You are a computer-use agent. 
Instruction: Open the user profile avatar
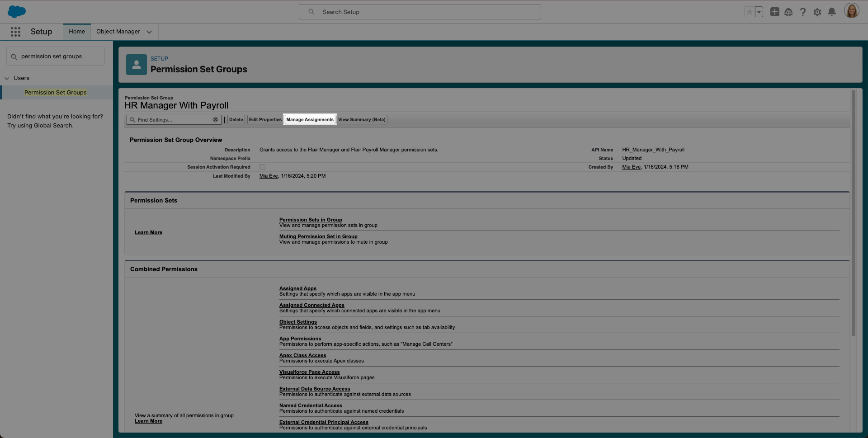tap(851, 11)
